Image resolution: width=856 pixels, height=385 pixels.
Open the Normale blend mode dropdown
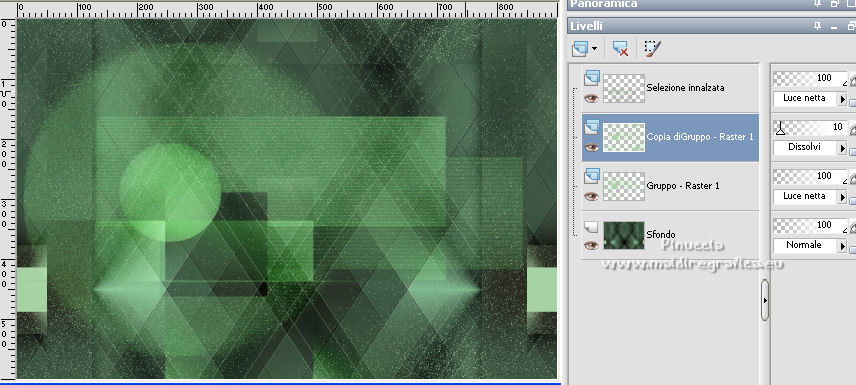point(842,246)
